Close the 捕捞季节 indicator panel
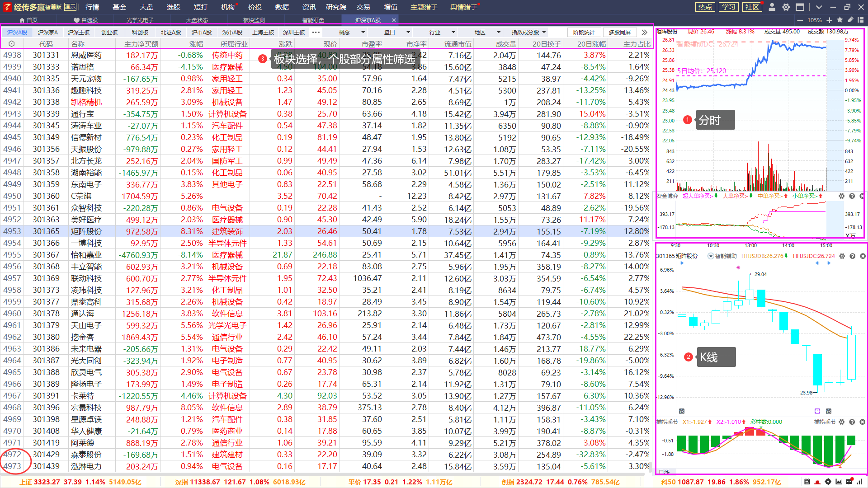868x488 pixels. (862, 422)
